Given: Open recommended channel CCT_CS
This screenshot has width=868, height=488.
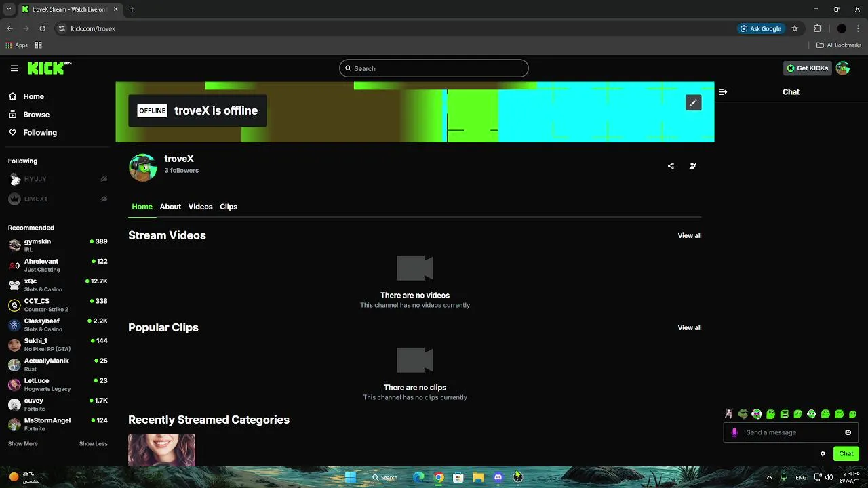Looking at the screenshot, I should pos(58,305).
